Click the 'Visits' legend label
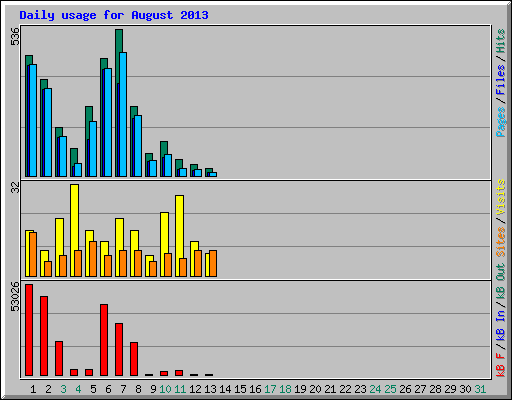 (500, 197)
